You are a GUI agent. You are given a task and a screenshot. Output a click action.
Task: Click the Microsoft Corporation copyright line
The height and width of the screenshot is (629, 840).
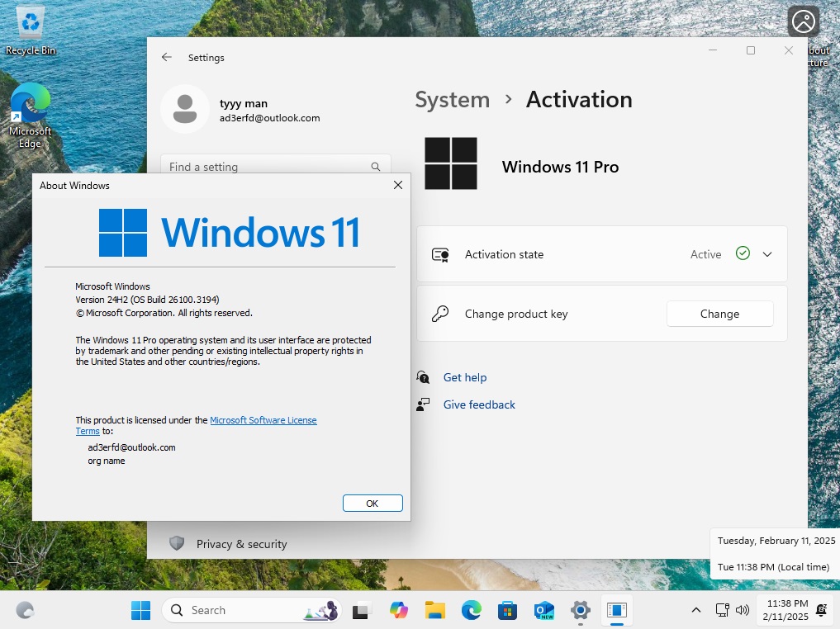[164, 313]
